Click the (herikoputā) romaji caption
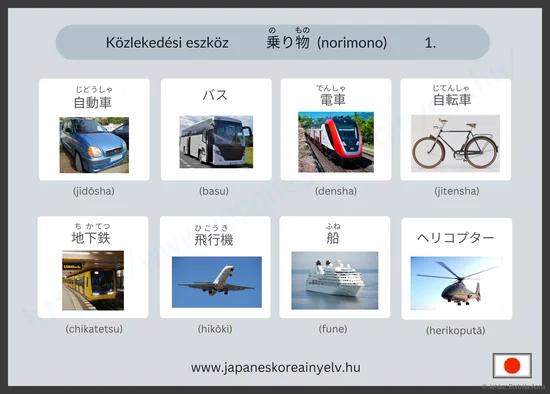Image resolution: width=550 pixels, height=394 pixels. [456, 330]
